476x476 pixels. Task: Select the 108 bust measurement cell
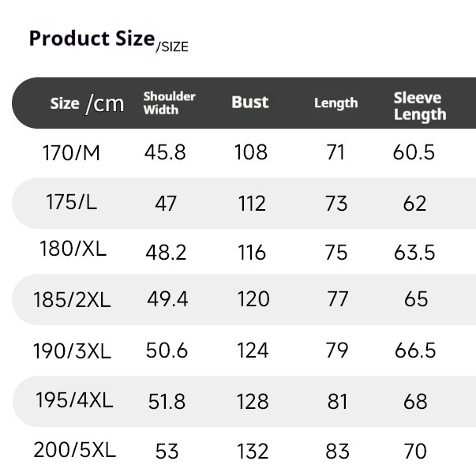251,152
